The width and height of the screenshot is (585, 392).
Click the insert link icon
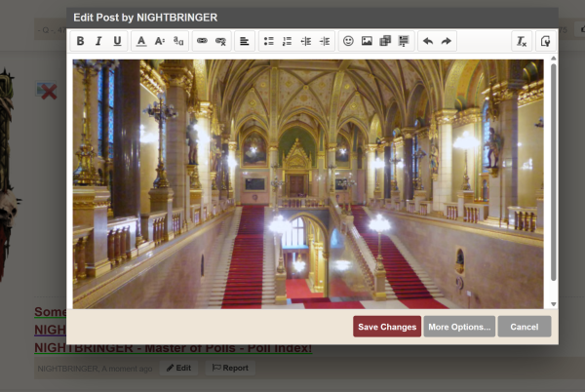[x=202, y=41]
